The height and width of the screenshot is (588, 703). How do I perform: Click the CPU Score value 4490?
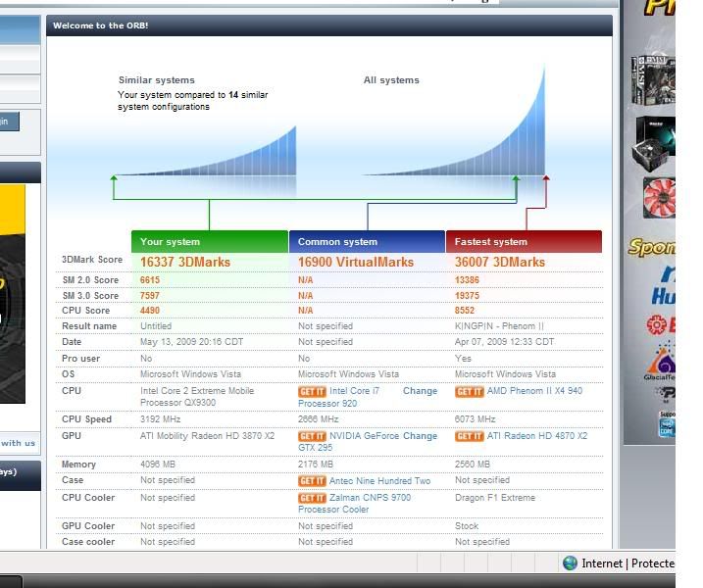click(150, 311)
